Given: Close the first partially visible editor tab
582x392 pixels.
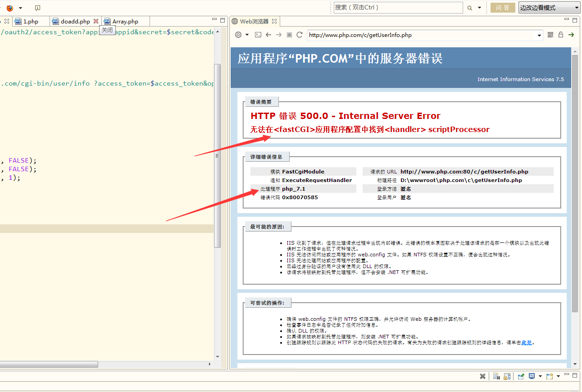Looking at the screenshot, I should click(x=6, y=21).
